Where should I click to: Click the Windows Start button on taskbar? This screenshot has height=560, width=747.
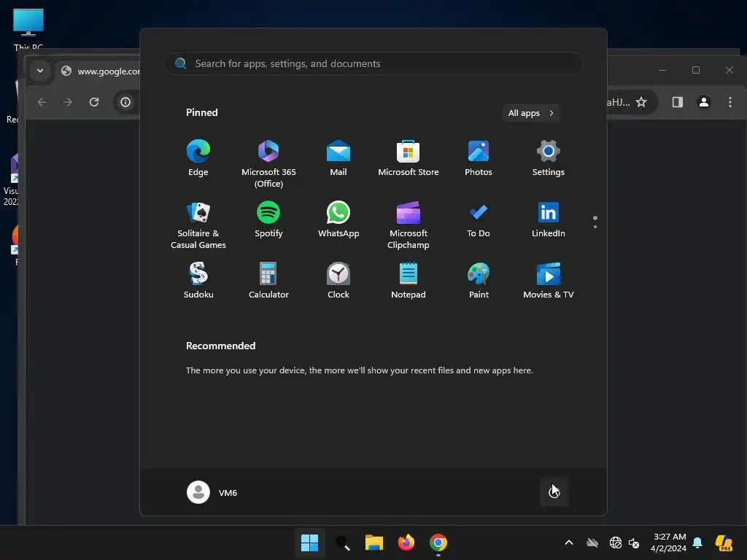pyautogui.click(x=309, y=542)
